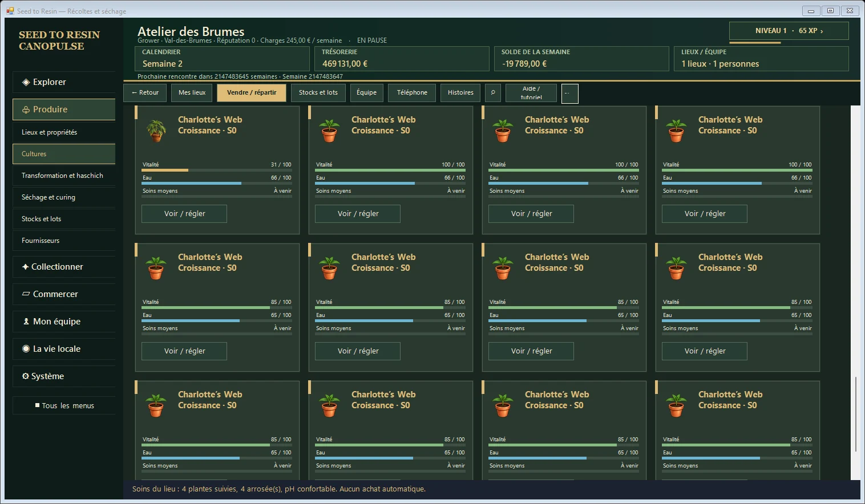
Task: Click the Retour back button
Action: point(145,93)
